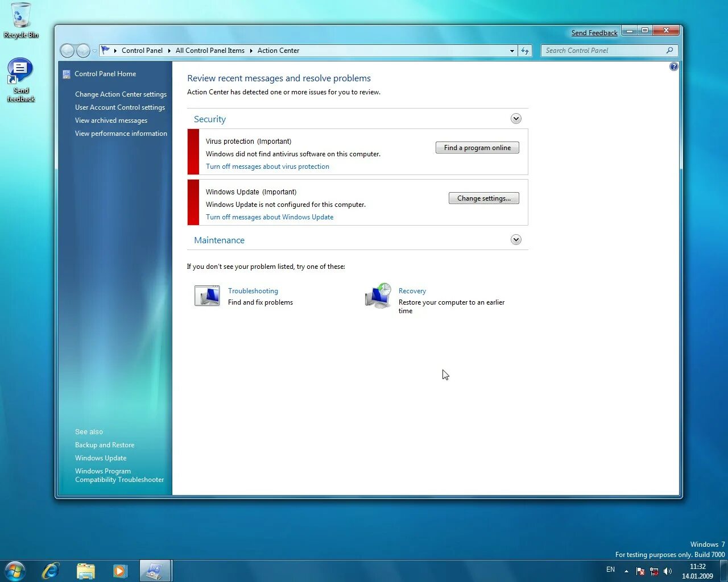Open Windows Program Compatibility Troubleshooter

(119, 475)
